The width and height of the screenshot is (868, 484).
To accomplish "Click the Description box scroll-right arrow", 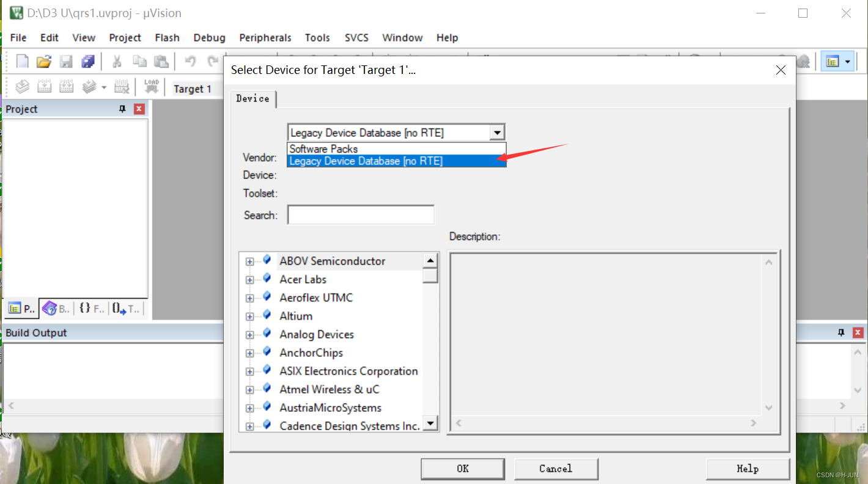I will click(x=754, y=423).
